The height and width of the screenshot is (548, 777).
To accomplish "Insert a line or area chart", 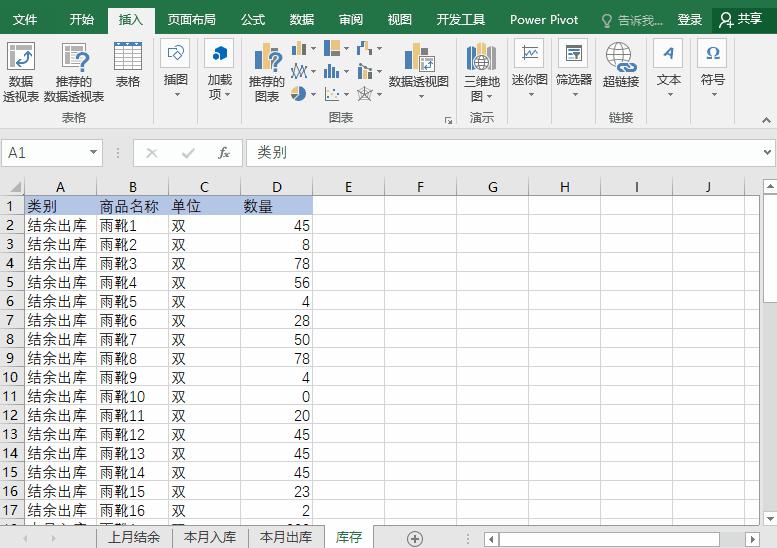I will click(299, 71).
